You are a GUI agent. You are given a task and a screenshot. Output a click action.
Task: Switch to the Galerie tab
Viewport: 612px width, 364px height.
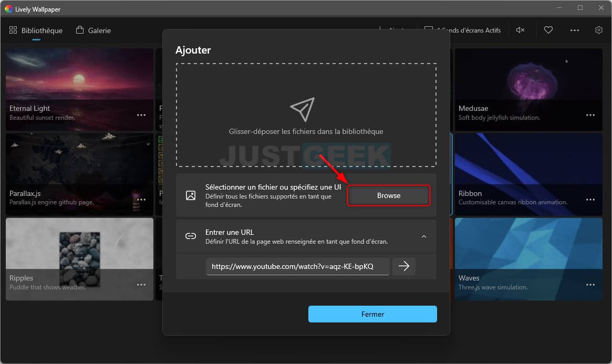94,30
